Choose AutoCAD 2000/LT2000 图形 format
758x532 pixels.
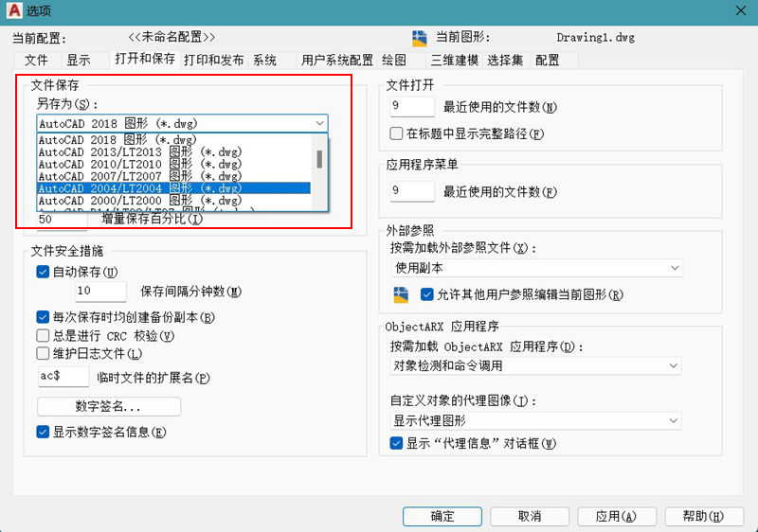[x=174, y=201]
